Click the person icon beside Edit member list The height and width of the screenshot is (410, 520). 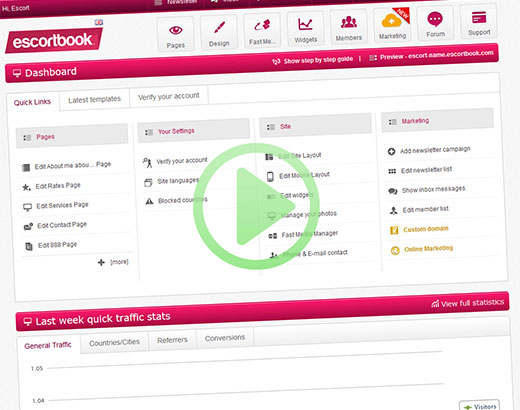pos(394,211)
